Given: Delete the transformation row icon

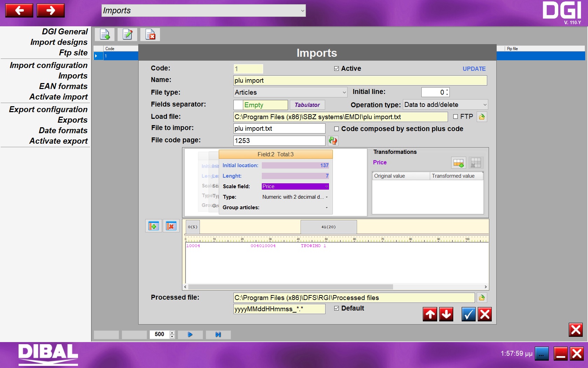Looking at the screenshot, I should coord(476,163).
